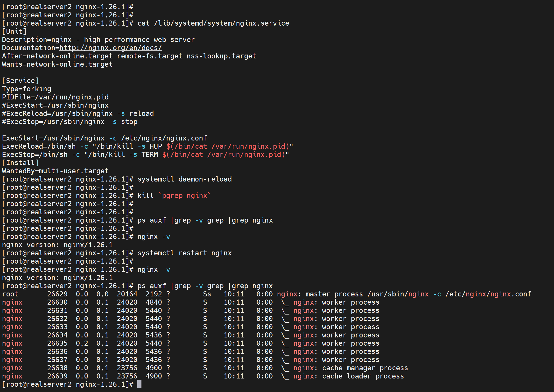
Task: Click the [Install] section header
Action: point(20,163)
